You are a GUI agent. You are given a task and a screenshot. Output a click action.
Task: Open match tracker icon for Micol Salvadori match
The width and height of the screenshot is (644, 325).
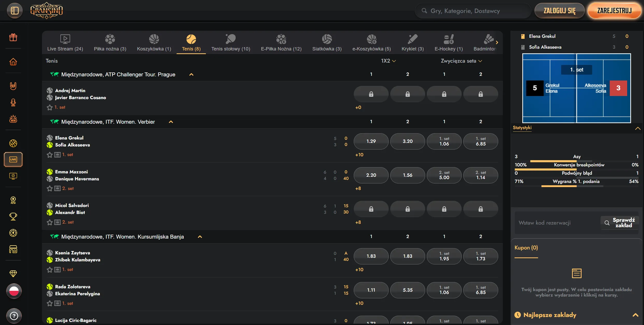pyautogui.click(x=57, y=222)
